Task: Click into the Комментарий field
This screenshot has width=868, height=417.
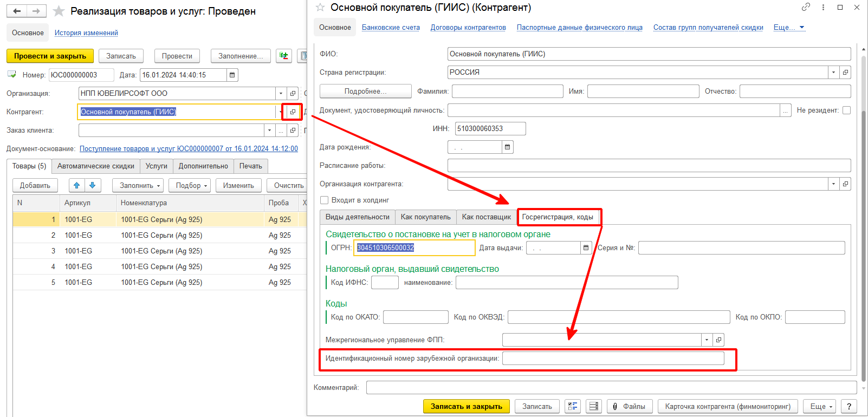Action: tap(611, 387)
